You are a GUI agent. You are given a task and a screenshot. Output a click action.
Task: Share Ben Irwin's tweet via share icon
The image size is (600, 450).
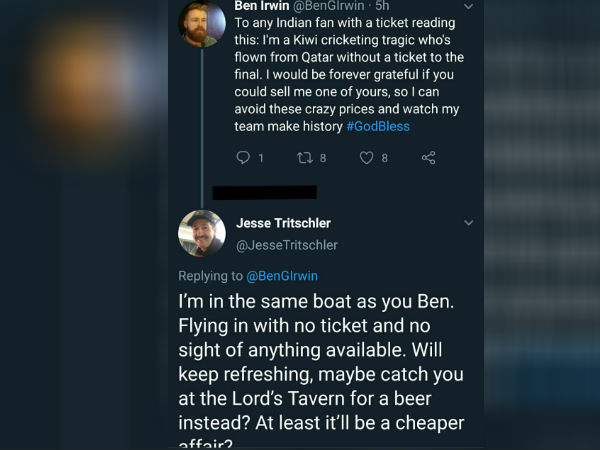(428, 158)
